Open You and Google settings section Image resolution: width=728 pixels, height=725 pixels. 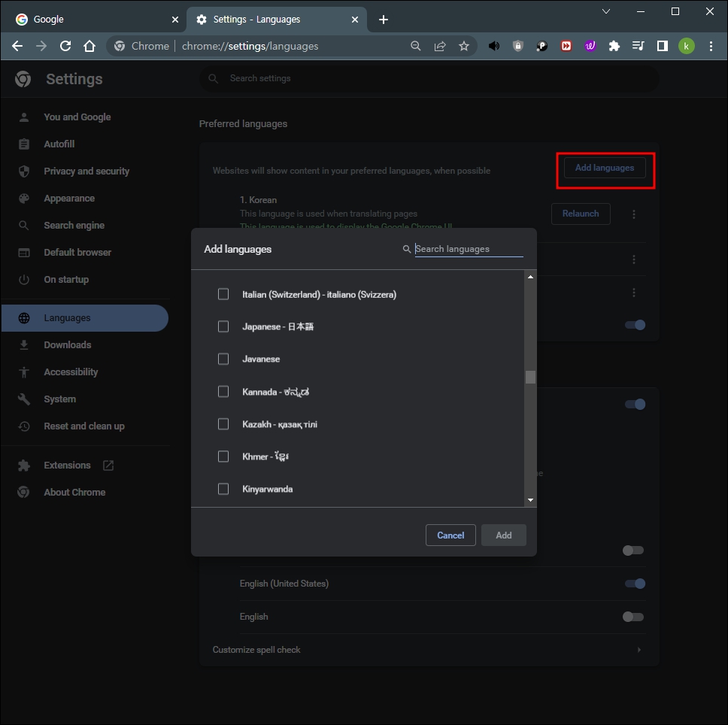coord(77,117)
